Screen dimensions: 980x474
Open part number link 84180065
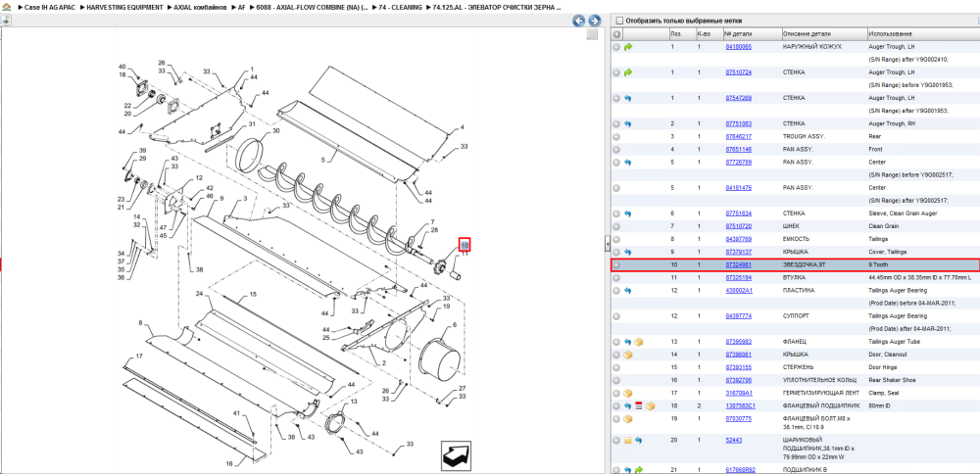pos(738,47)
